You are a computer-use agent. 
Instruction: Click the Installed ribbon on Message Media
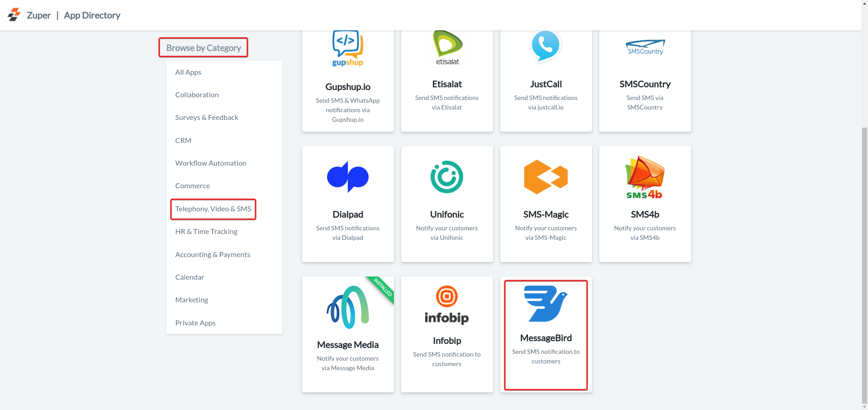tap(383, 287)
